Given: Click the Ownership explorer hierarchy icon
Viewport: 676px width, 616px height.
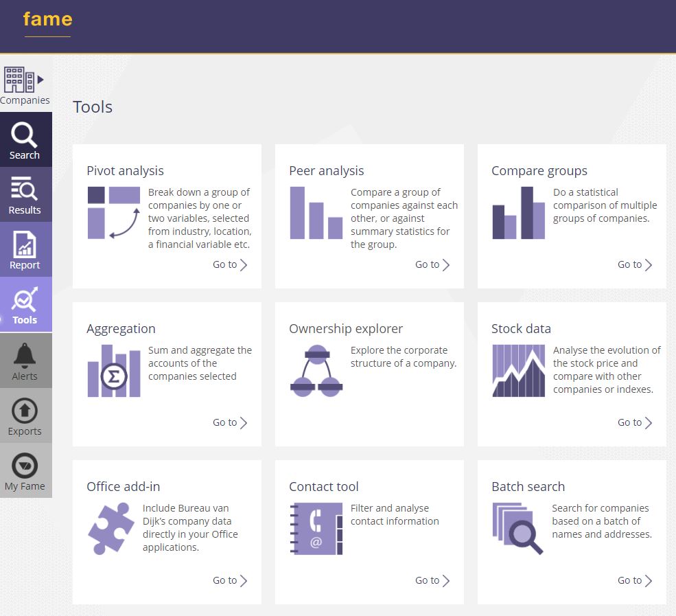Looking at the screenshot, I should (316, 371).
